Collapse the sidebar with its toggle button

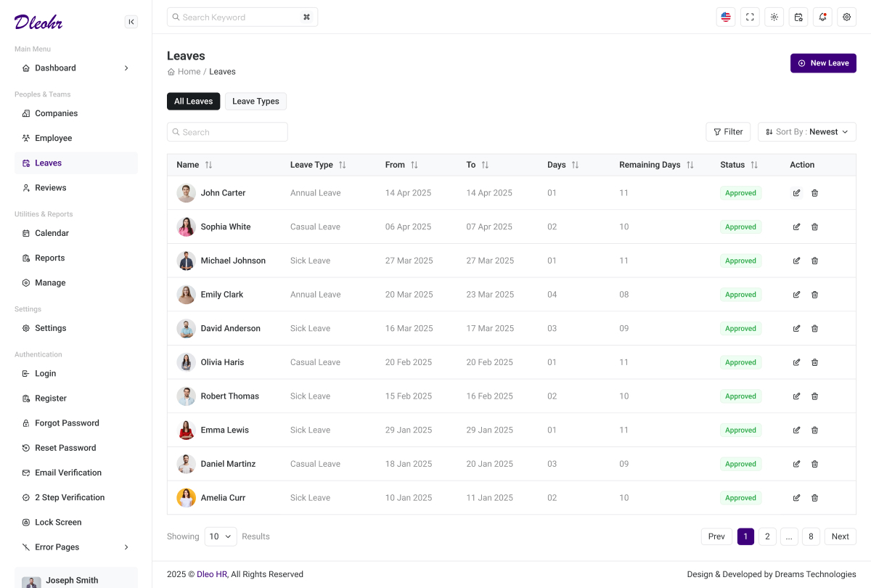point(131,22)
